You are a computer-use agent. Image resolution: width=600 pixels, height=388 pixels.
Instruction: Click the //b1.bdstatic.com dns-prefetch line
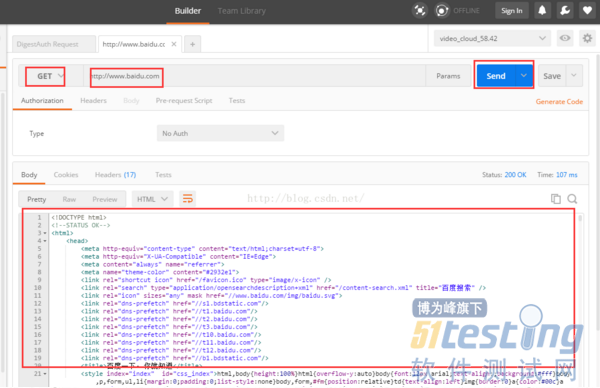point(174,358)
